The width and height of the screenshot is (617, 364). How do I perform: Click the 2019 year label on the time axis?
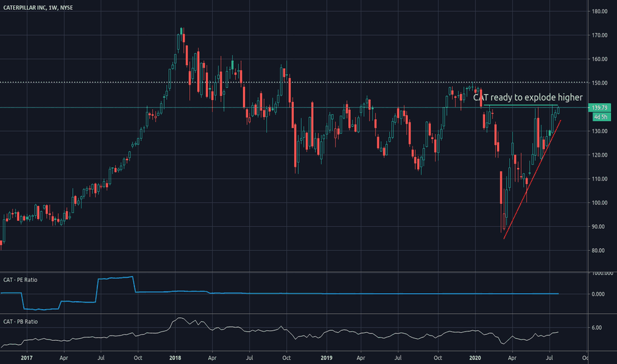click(x=326, y=357)
